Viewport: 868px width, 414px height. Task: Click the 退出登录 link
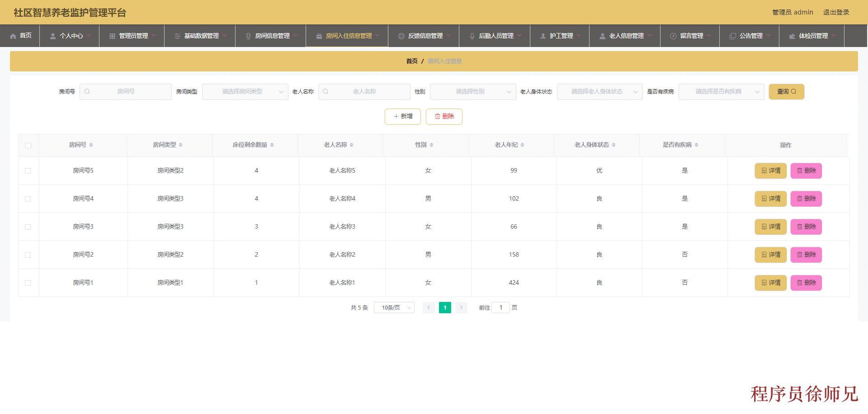(836, 12)
